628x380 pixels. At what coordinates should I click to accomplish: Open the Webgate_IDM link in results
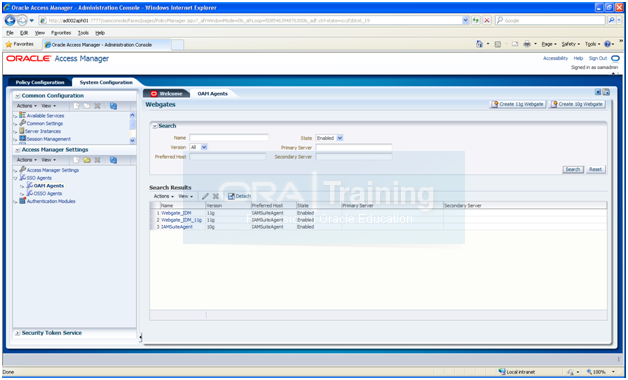coord(176,213)
